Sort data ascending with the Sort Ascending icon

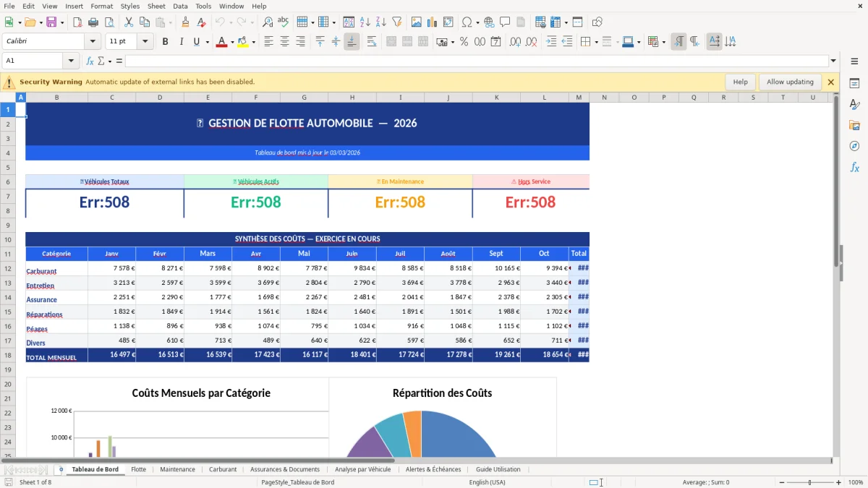[365, 22]
